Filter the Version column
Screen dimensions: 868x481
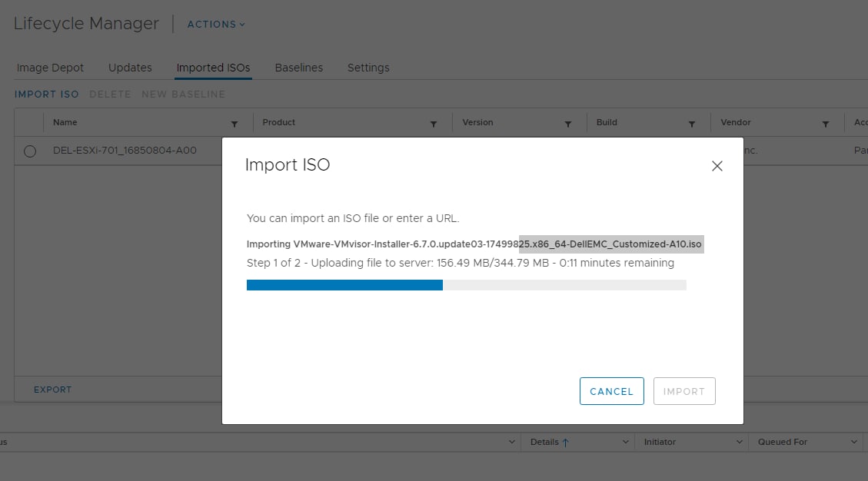pos(568,124)
